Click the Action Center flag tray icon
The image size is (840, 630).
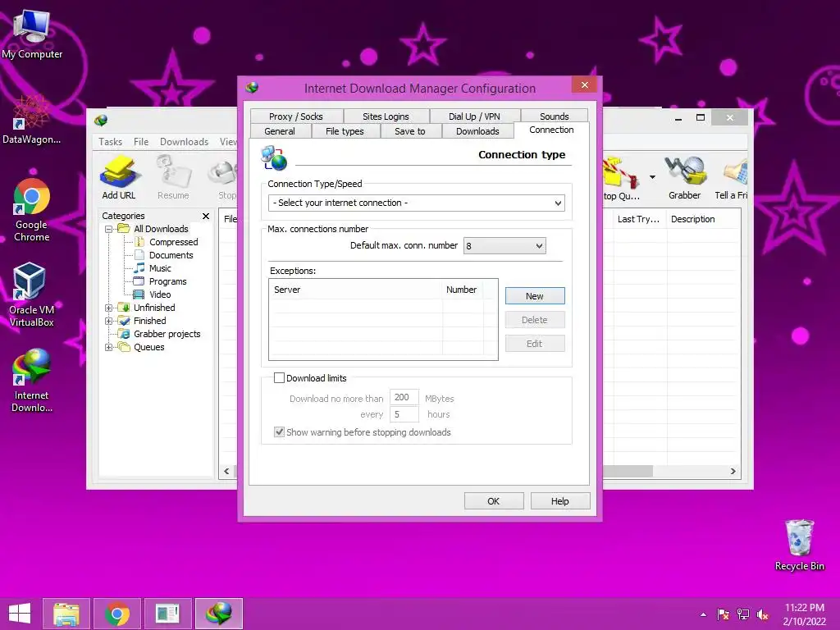click(724, 614)
